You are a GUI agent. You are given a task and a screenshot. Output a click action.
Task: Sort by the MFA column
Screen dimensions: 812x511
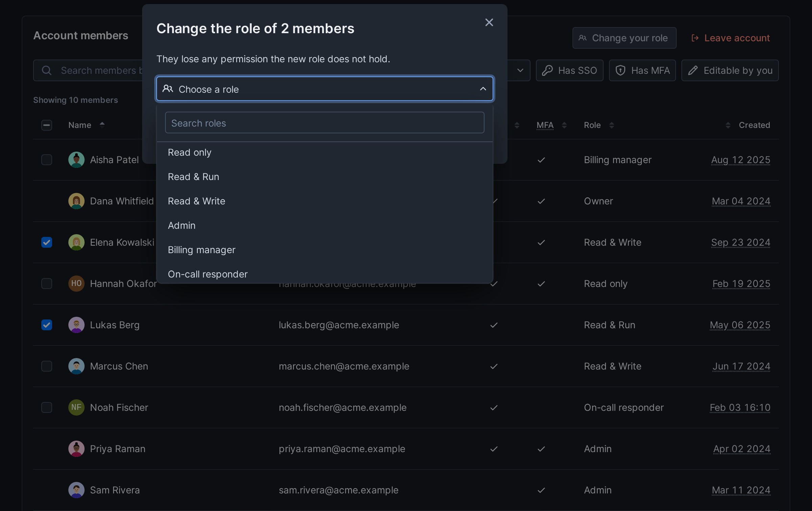pyautogui.click(x=564, y=125)
